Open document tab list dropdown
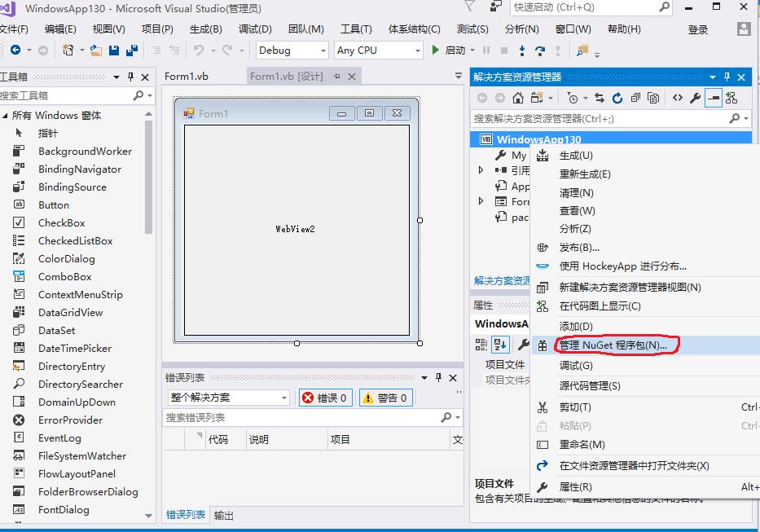 [459, 76]
